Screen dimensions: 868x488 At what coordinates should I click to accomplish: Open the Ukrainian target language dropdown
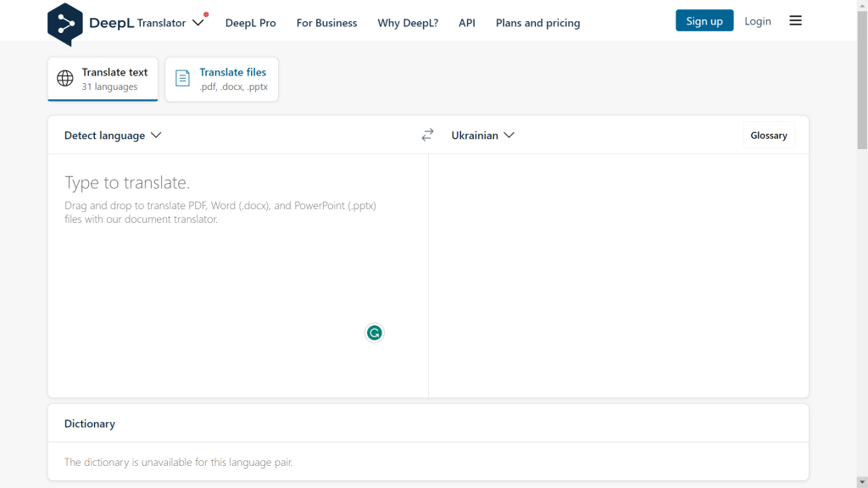point(482,136)
